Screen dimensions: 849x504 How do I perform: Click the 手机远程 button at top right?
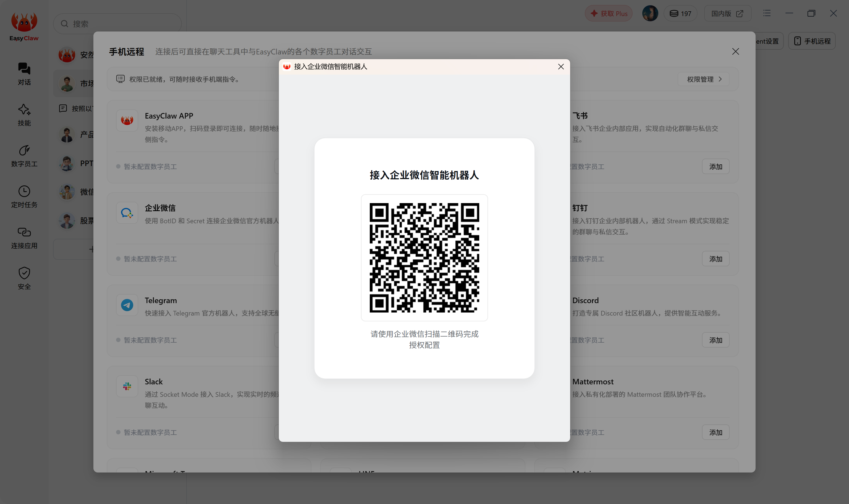click(x=812, y=41)
